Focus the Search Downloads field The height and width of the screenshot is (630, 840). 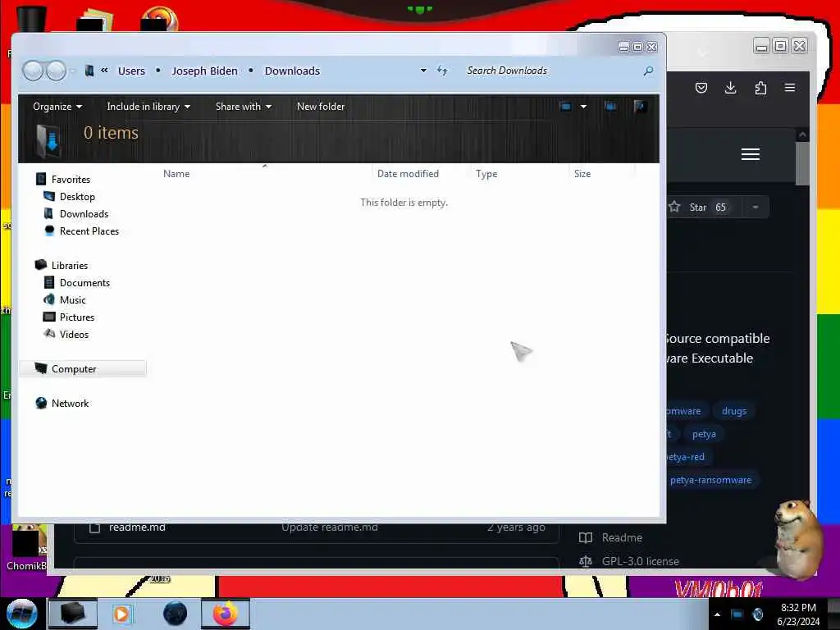click(552, 71)
